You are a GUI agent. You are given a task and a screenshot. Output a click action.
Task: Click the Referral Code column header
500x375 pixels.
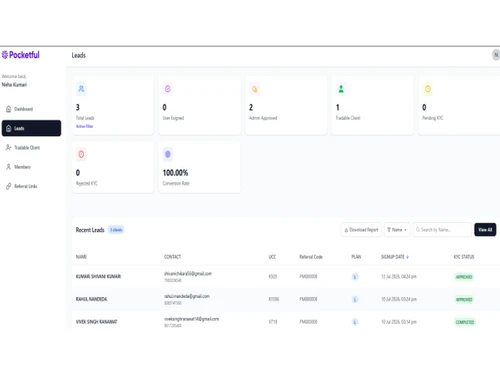[311, 257]
